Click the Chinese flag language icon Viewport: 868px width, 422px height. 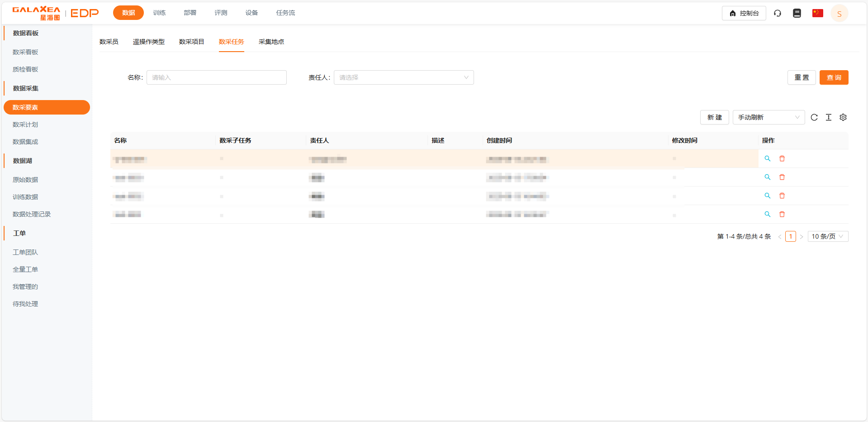817,13
